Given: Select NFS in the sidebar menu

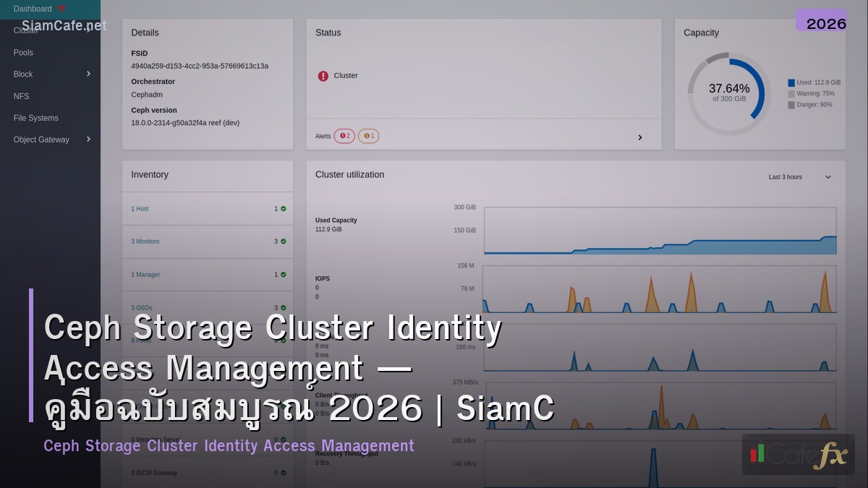Looking at the screenshot, I should coord(21,96).
